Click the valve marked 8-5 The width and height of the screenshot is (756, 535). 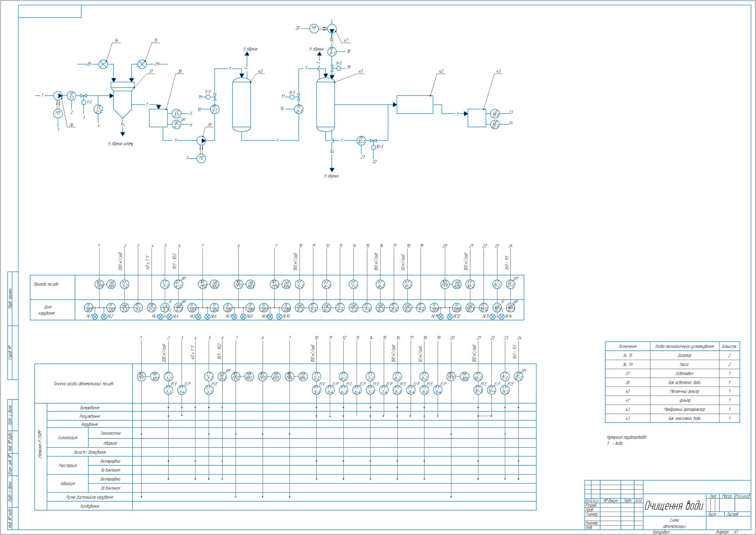coord(299,97)
